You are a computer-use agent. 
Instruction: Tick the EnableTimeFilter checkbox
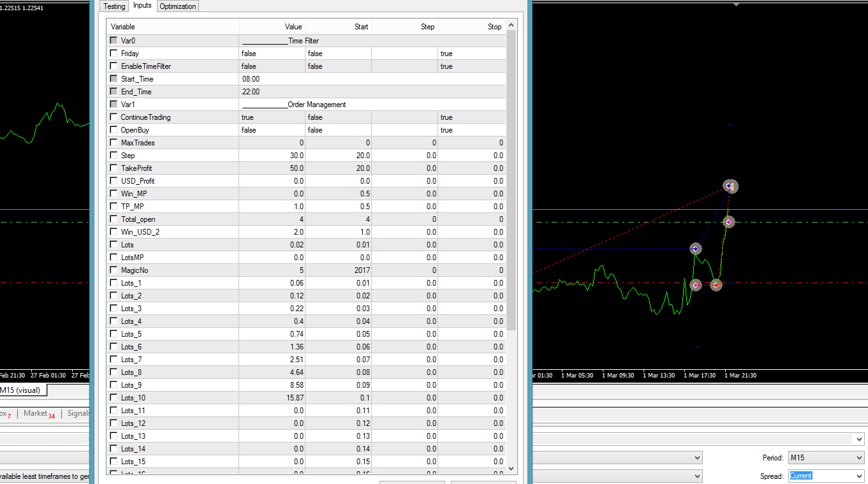pyautogui.click(x=114, y=66)
